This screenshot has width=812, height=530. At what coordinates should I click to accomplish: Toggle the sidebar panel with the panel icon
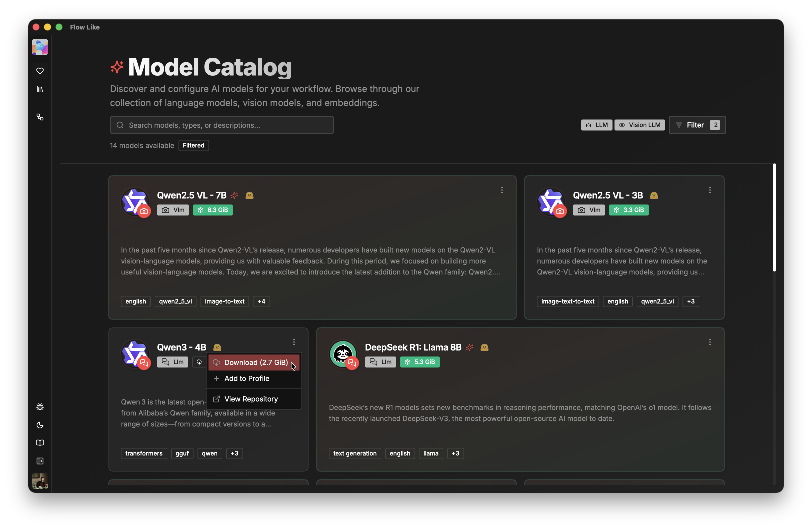40,461
